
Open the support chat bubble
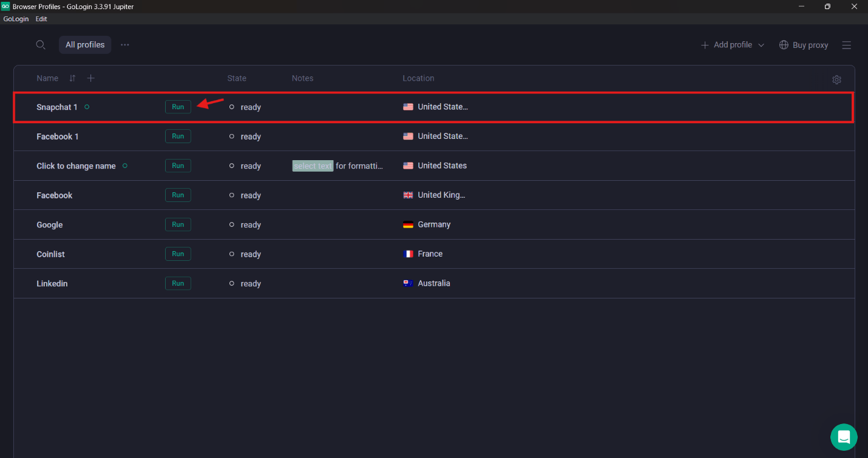(844, 437)
